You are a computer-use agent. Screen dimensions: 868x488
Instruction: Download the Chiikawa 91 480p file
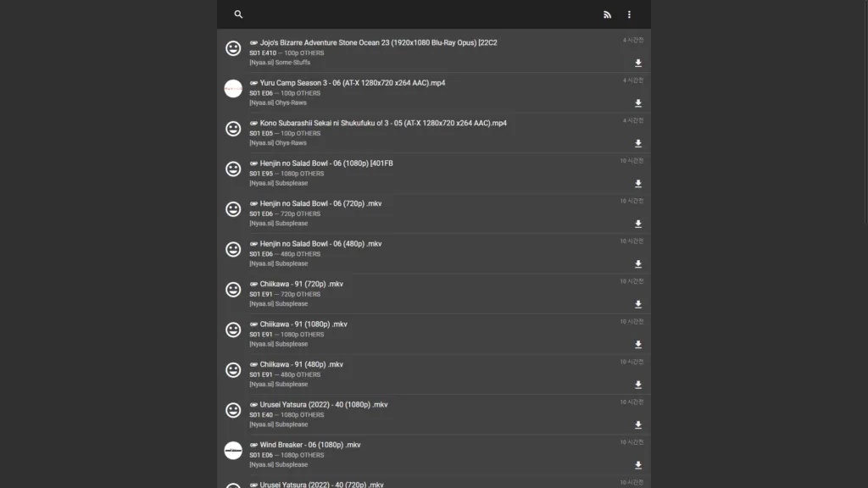(x=638, y=385)
